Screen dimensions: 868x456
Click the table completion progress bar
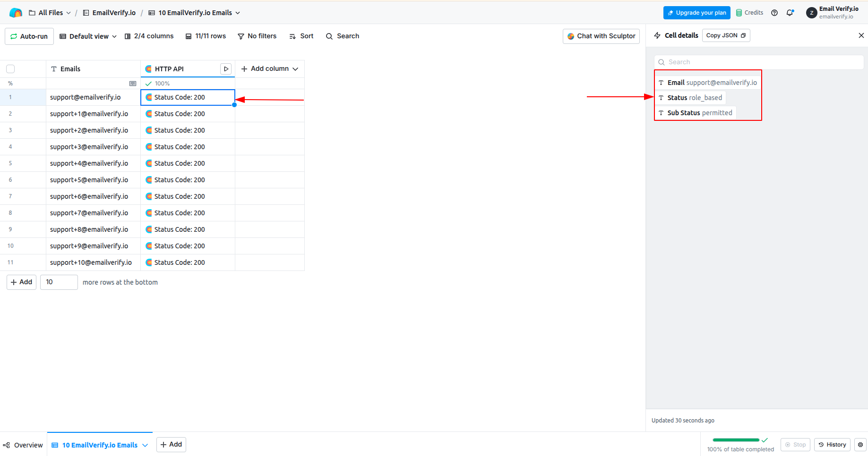pos(736,440)
